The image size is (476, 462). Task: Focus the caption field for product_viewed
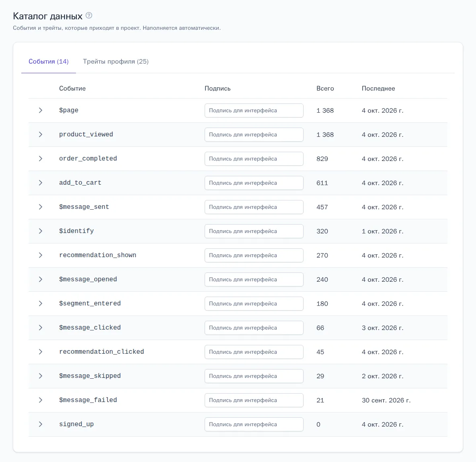254,135
